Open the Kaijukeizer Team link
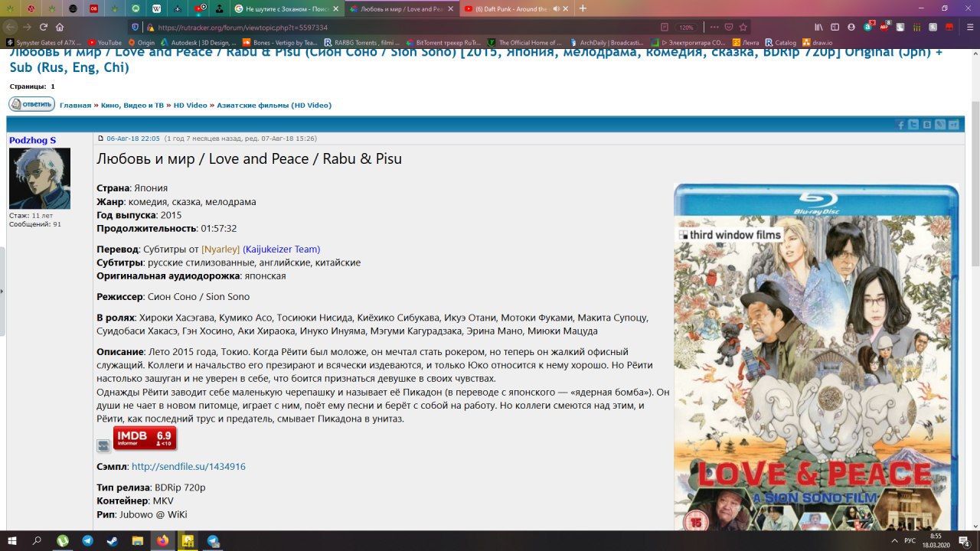980x551 pixels. coord(282,249)
